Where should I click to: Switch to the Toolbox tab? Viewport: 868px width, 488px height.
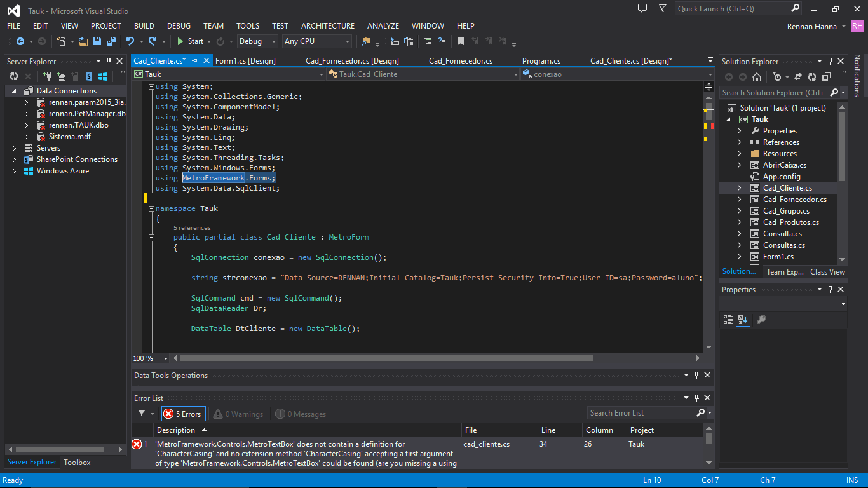click(77, 463)
